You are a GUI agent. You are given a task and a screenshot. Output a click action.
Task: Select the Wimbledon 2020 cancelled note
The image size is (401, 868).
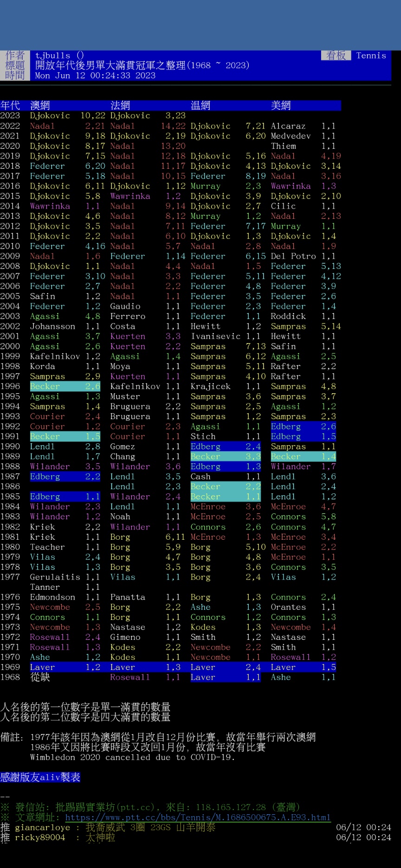[132, 757]
